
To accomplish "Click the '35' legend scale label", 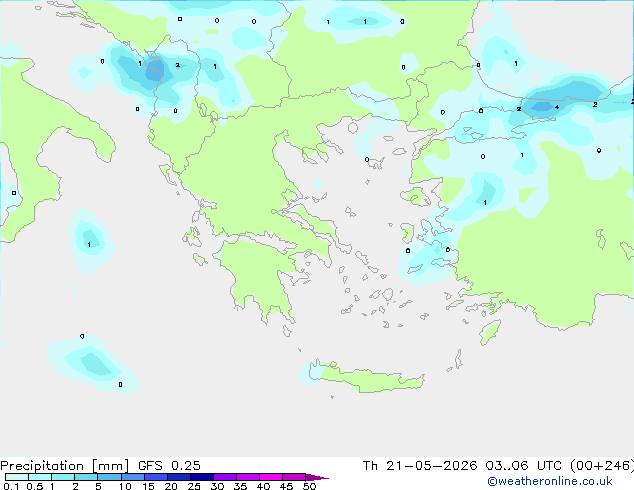I will 240,486.
